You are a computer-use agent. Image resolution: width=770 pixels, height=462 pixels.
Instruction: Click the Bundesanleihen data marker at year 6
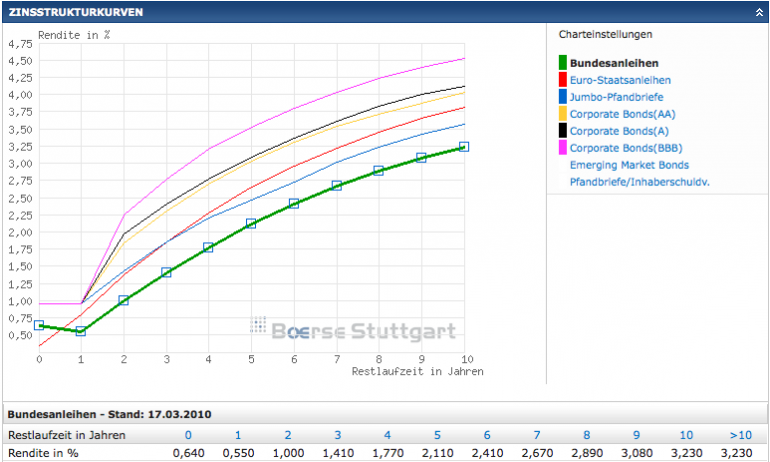click(x=294, y=204)
